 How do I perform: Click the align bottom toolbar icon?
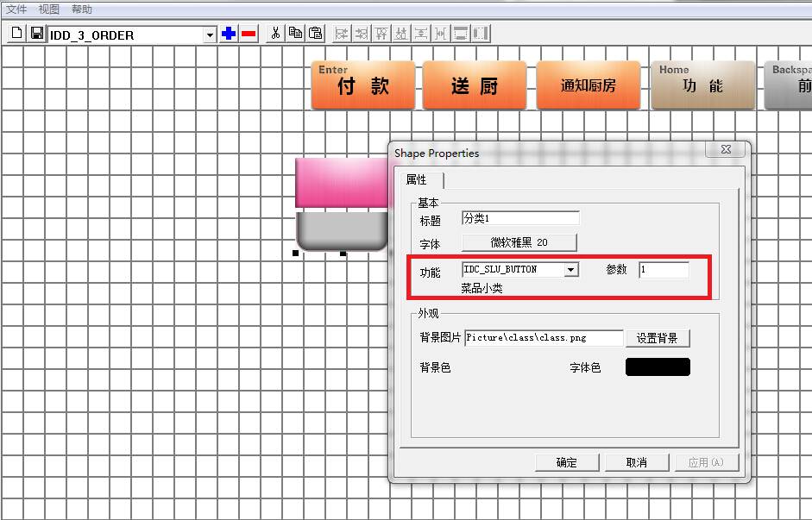point(401,34)
